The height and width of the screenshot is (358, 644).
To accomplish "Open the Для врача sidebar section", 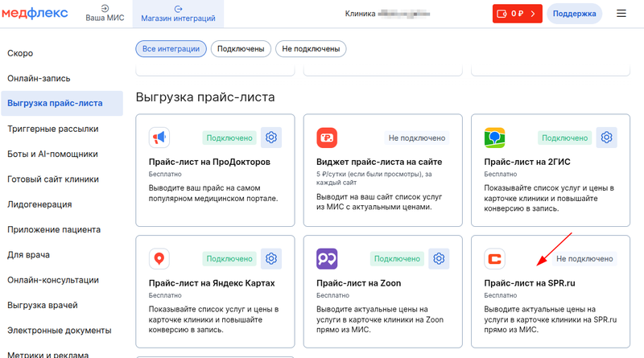I will 28,255.
